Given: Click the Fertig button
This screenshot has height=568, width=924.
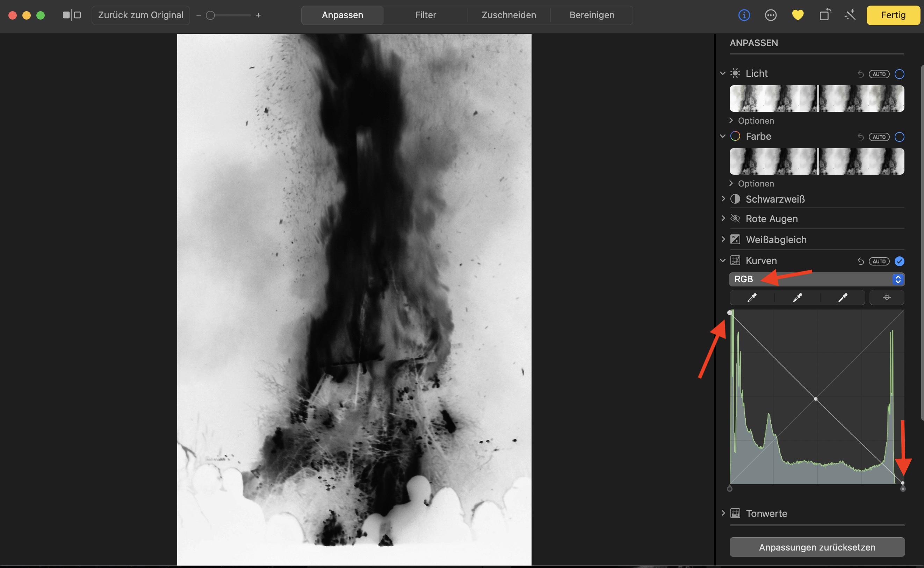Looking at the screenshot, I should point(893,15).
